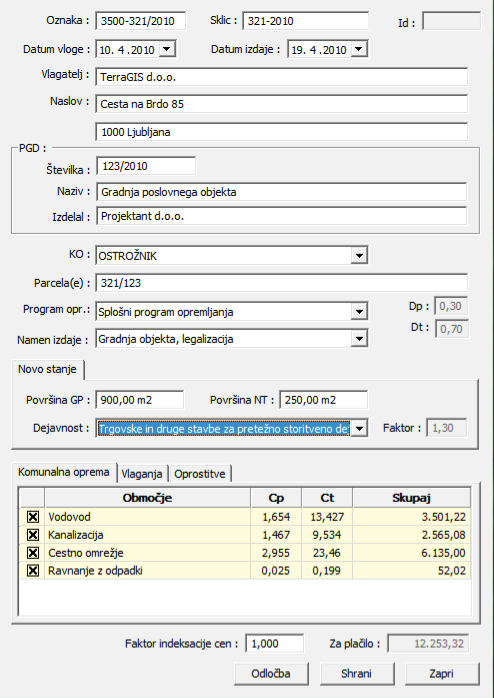The height and width of the screenshot is (698, 494).
Task: Click the Cp value 1,654
Action: pyautogui.click(x=276, y=517)
